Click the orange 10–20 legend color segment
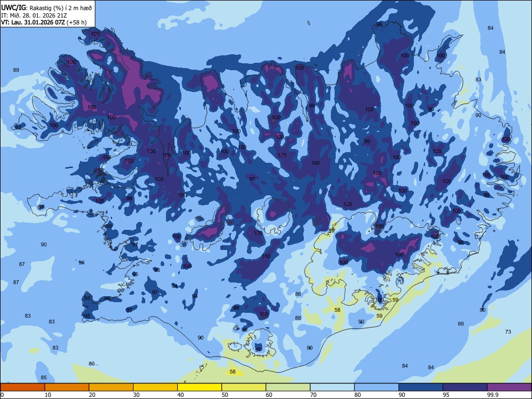 (67, 387)
